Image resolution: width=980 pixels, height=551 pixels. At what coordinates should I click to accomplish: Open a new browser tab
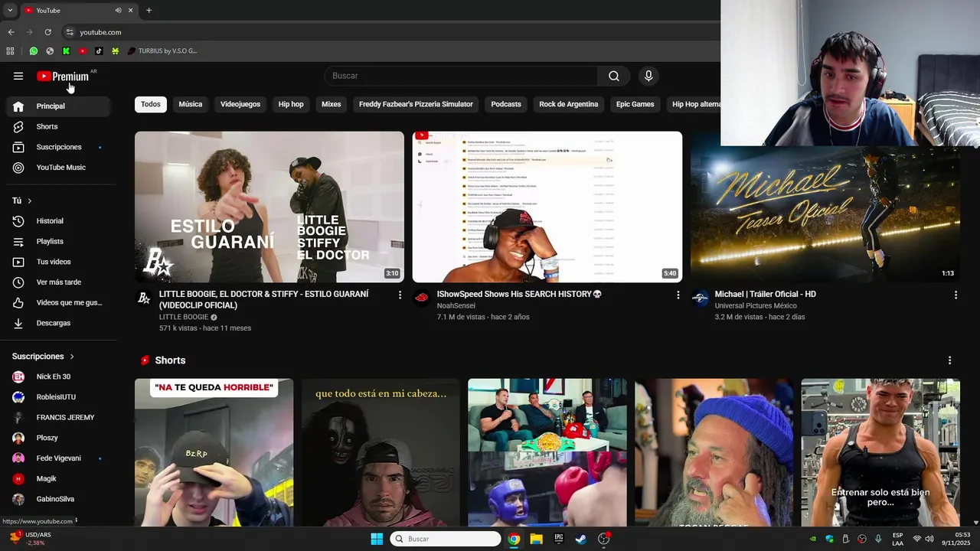(149, 10)
